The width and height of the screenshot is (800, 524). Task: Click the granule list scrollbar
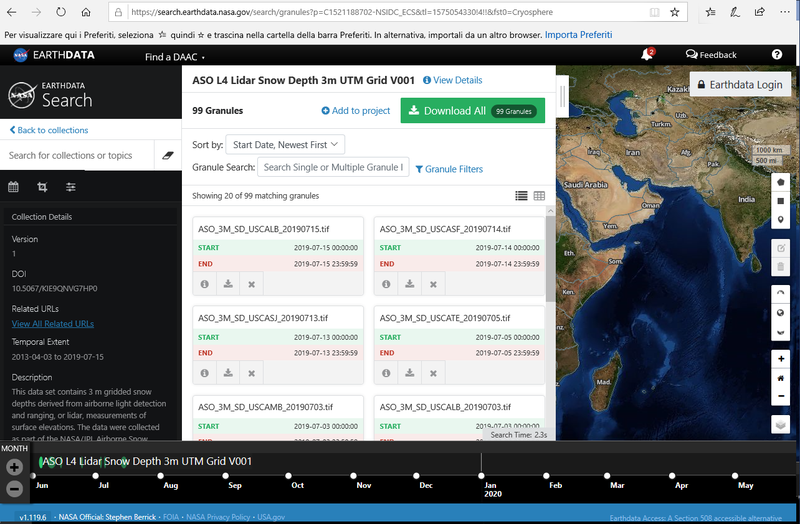(x=550, y=258)
